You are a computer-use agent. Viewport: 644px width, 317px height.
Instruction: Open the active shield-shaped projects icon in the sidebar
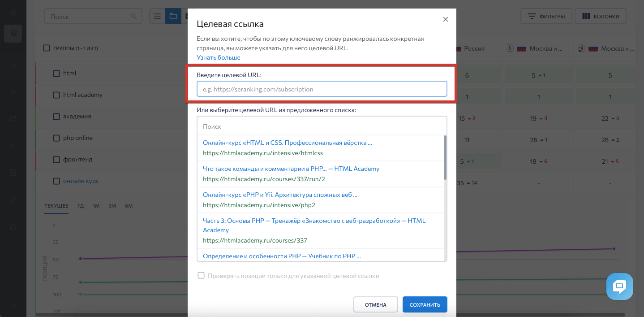click(x=13, y=34)
